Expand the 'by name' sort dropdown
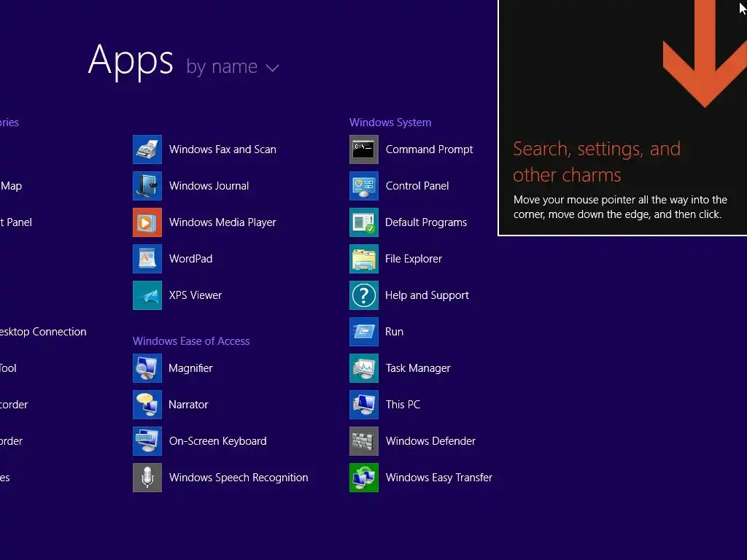The width and height of the screenshot is (747, 560). pyautogui.click(x=233, y=67)
